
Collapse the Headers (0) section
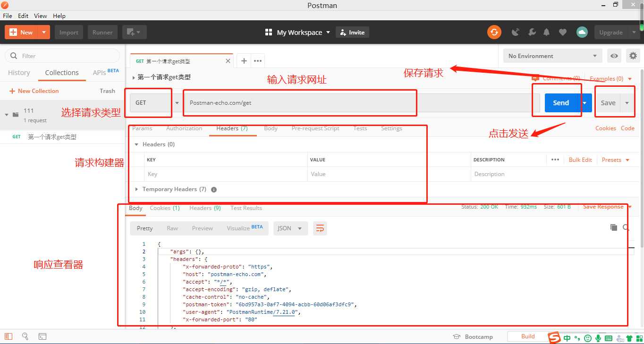click(137, 144)
